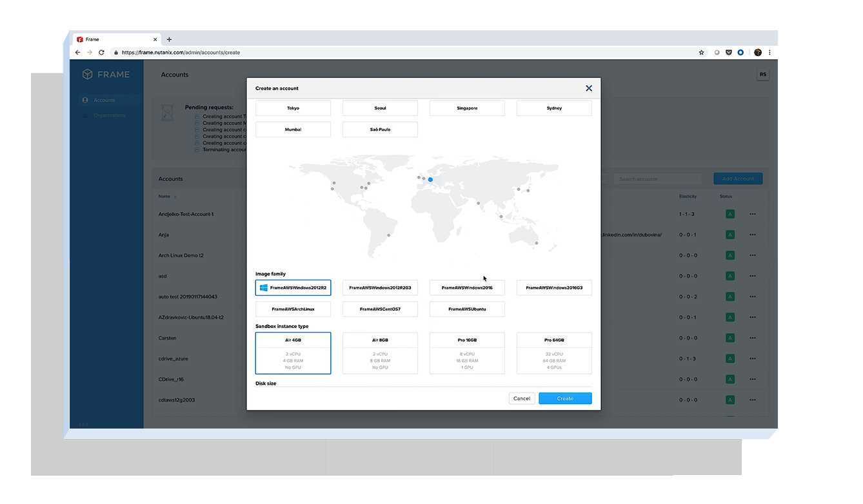Choose FrameAWSWindows2016 image family
This screenshot has height=504, width=863.
coord(467,287)
